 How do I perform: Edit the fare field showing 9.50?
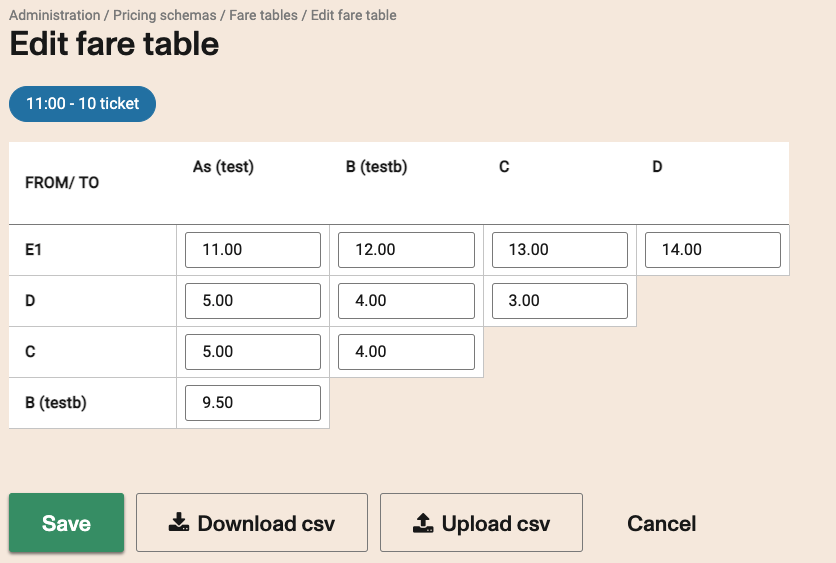coord(253,403)
